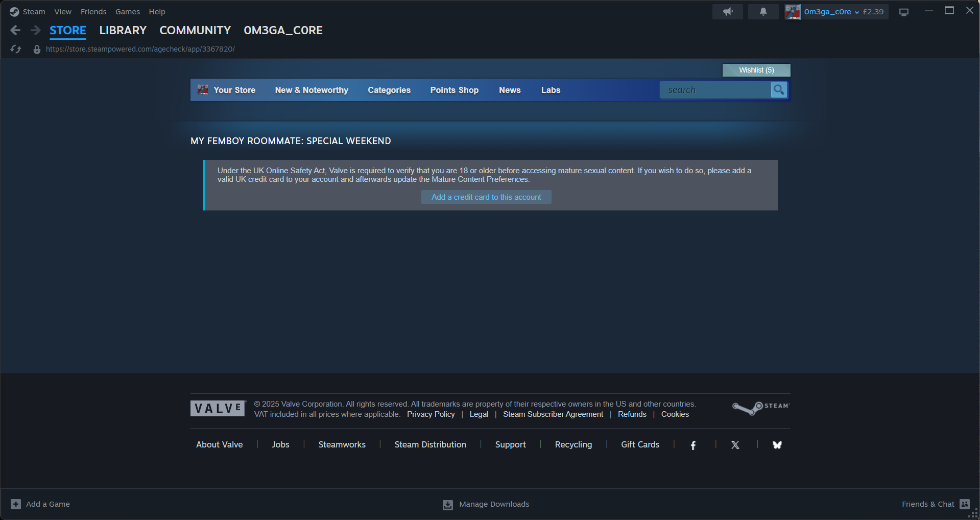The width and height of the screenshot is (980, 520).
Task: Click the store URL address text
Action: tap(140, 49)
